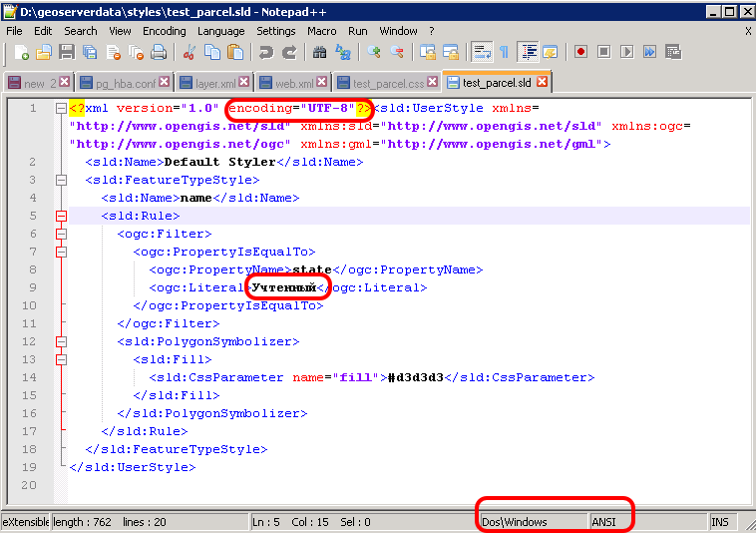Close the layer.xml tab
756x533 pixels.
point(244,82)
